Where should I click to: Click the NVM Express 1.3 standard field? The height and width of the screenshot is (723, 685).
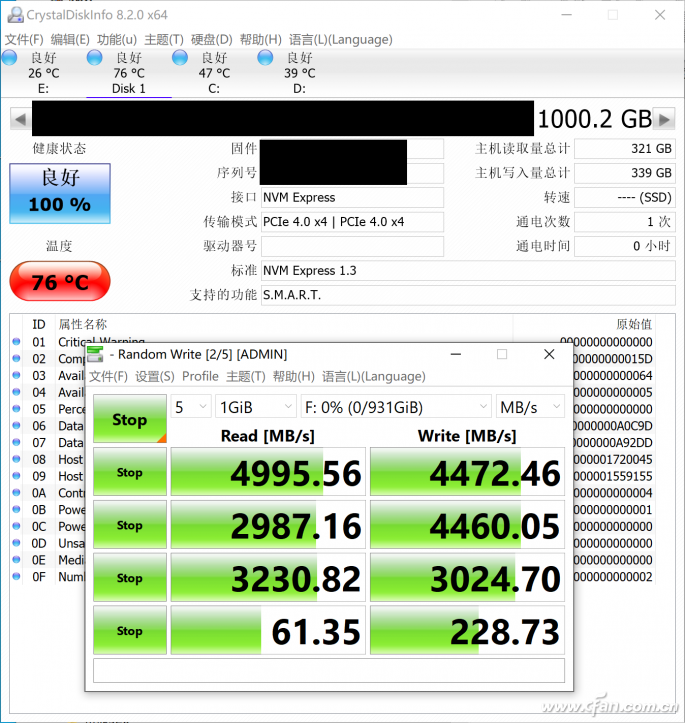[x=468, y=271]
